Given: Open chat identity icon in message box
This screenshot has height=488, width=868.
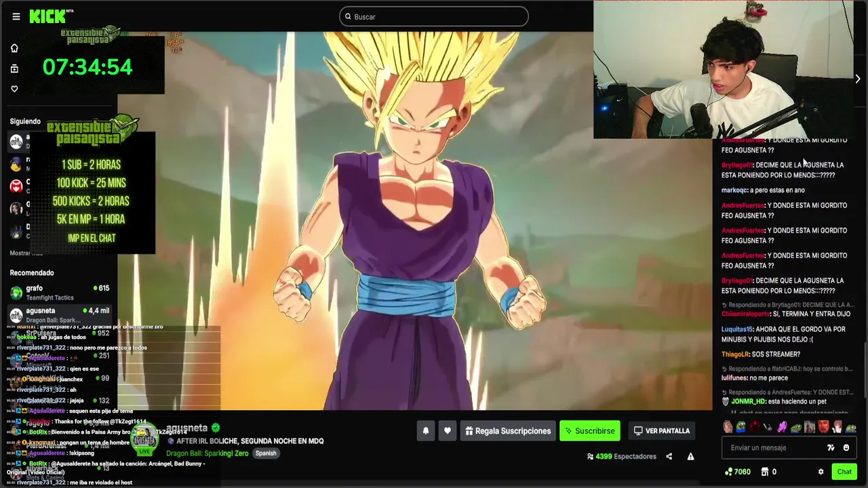Looking at the screenshot, I should [831, 447].
